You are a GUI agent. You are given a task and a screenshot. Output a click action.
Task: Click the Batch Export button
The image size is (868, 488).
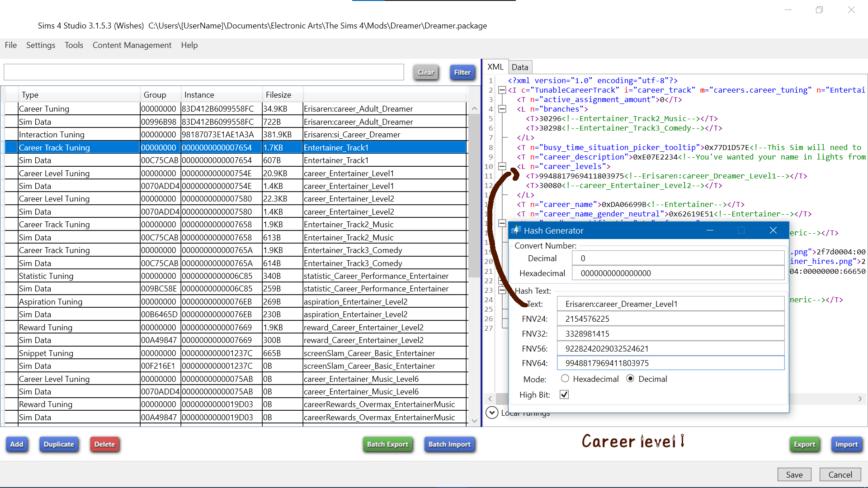387,444
